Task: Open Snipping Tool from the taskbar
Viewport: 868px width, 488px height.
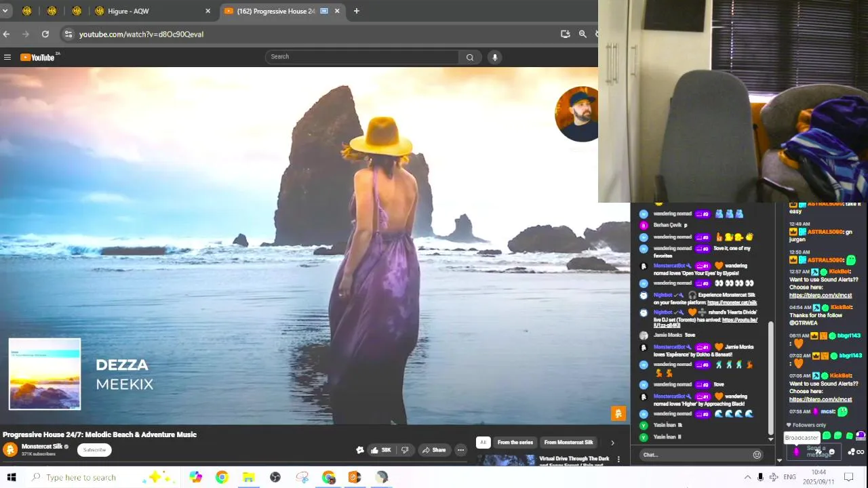Action: [x=302, y=477]
